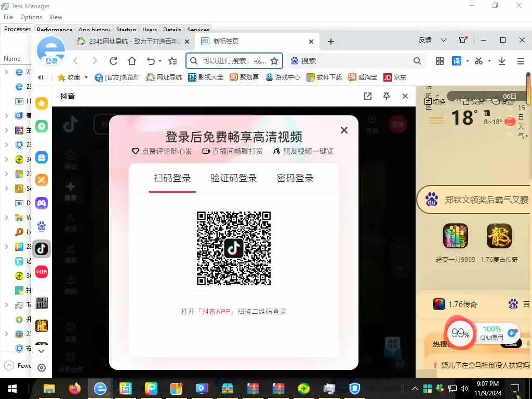Launch Firefox from taskbar
The height and width of the screenshot is (399, 532).
75,389
